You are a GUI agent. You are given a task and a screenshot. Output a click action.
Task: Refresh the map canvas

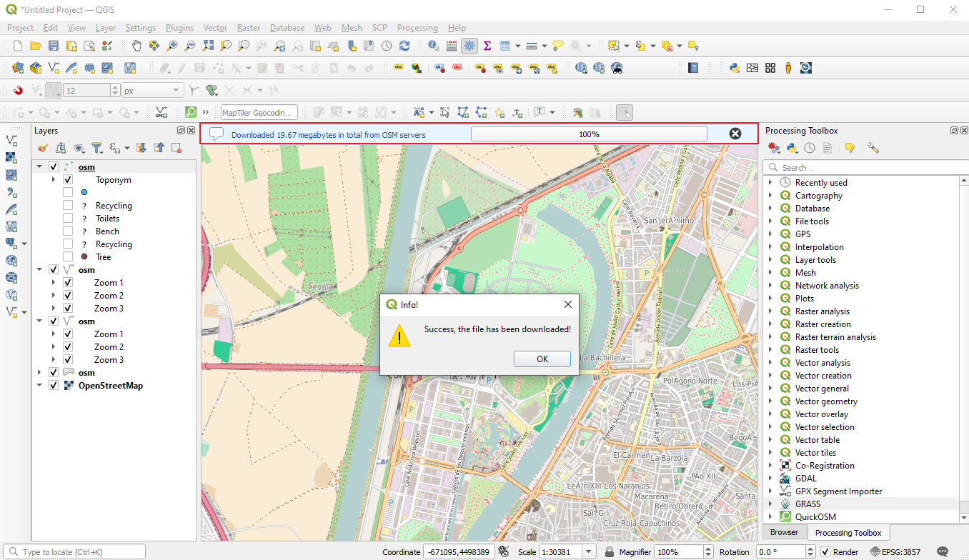tap(404, 45)
